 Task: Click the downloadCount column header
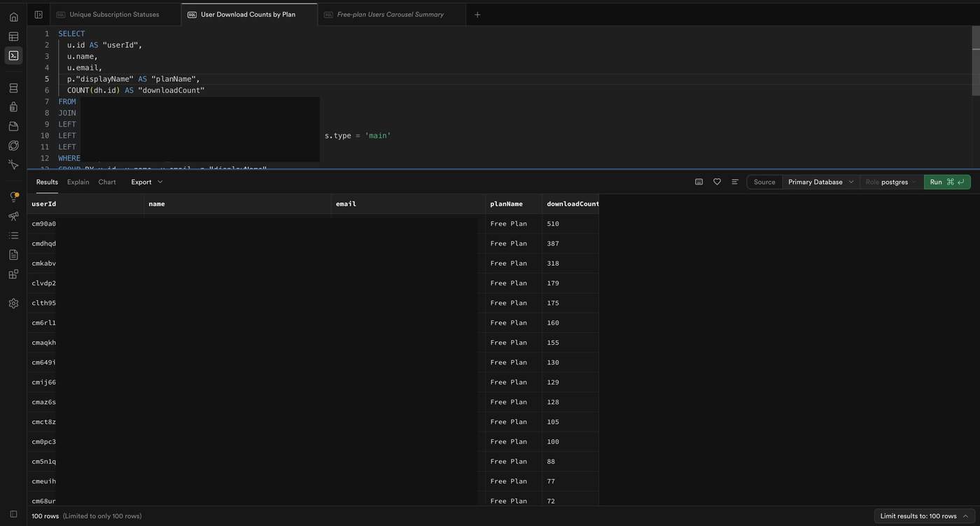tap(570, 204)
